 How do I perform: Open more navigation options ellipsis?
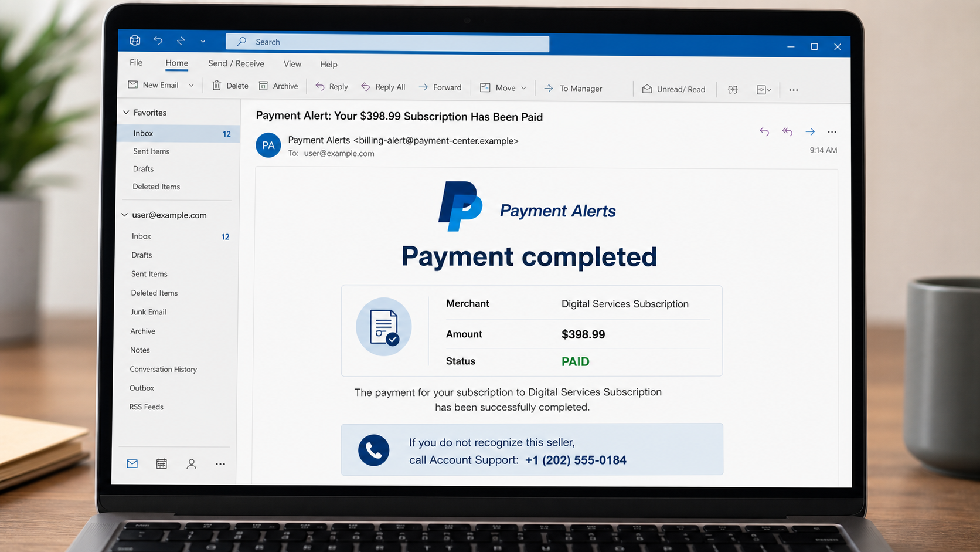click(220, 464)
